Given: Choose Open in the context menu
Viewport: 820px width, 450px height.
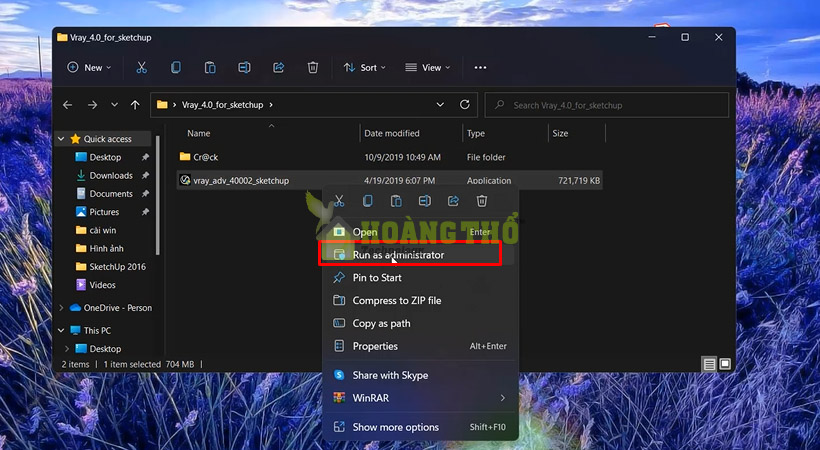Looking at the screenshot, I should click(420, 232).
